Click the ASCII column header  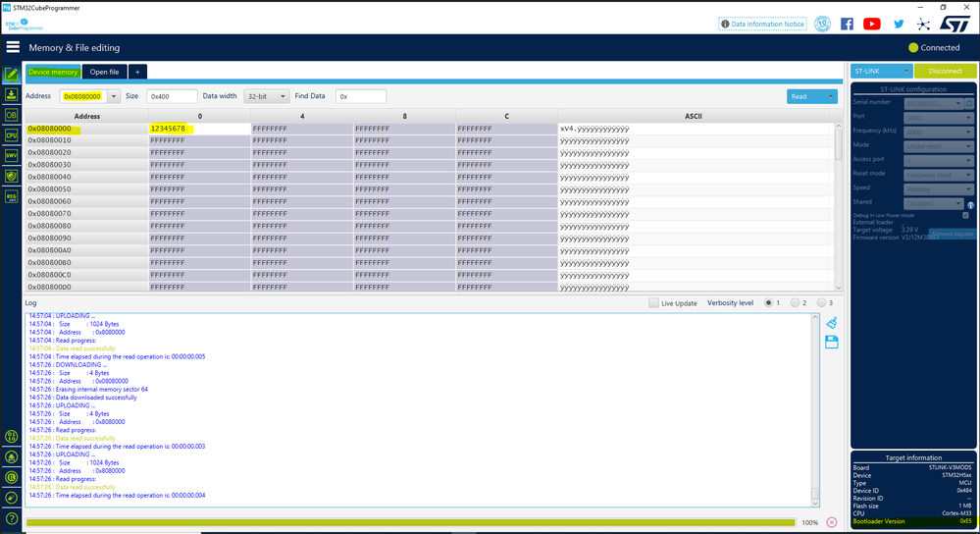pyautogui.click(x=694, y=116)
